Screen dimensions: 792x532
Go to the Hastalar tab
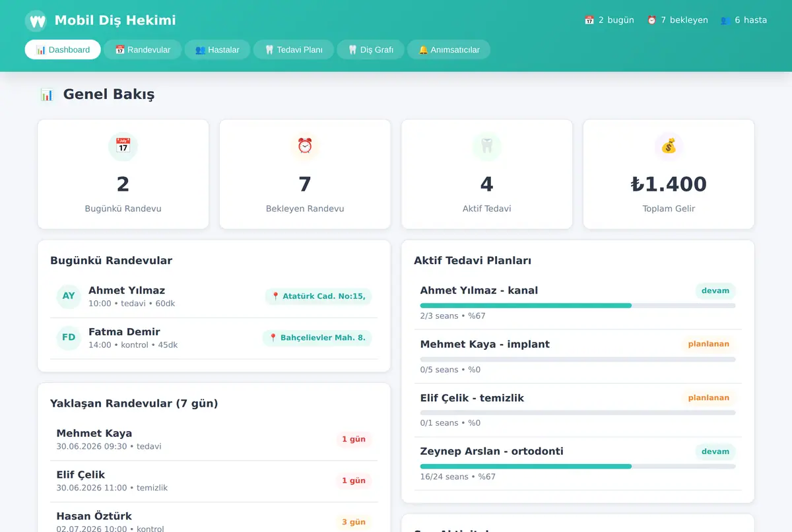[217, 50]
